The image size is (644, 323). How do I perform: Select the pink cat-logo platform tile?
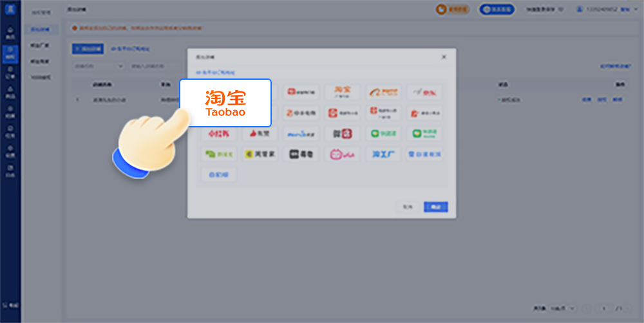[342, 154]
